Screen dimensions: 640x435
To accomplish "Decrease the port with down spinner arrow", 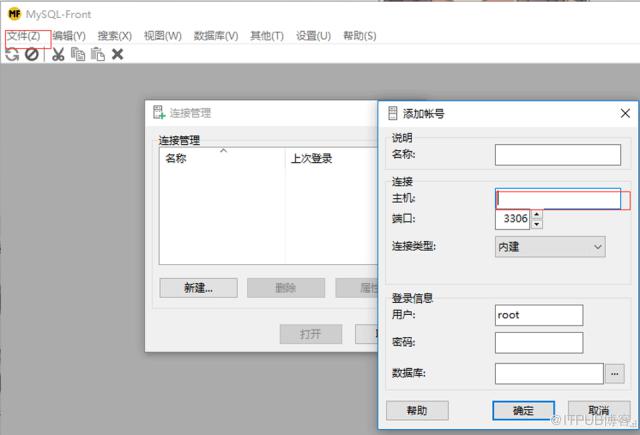I will point(537,224).
